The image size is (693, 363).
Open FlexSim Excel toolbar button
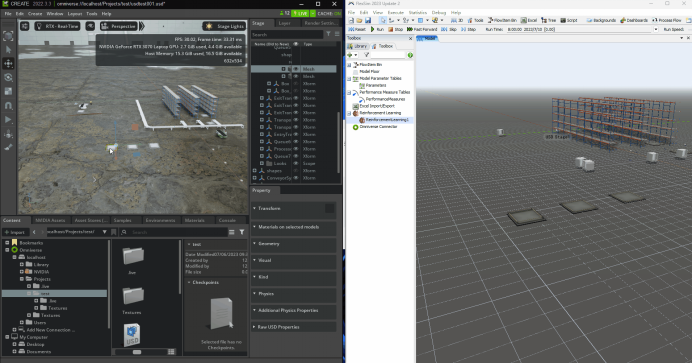[x=529, y=20]
